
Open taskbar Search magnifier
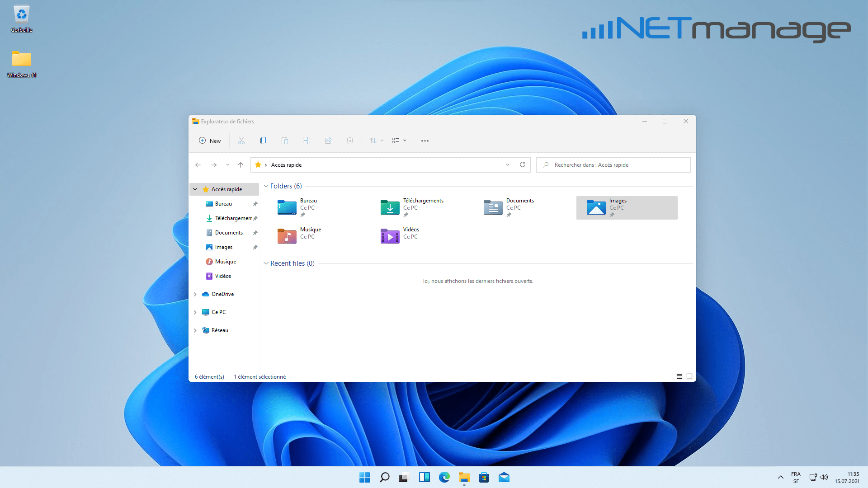tap(384, 477)
